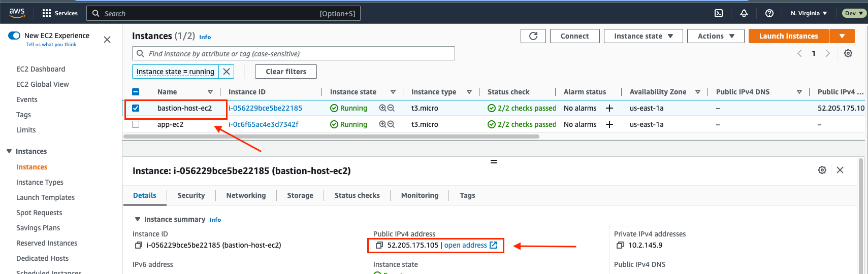
Task: Open the Status checks tab
Action: 357,195
